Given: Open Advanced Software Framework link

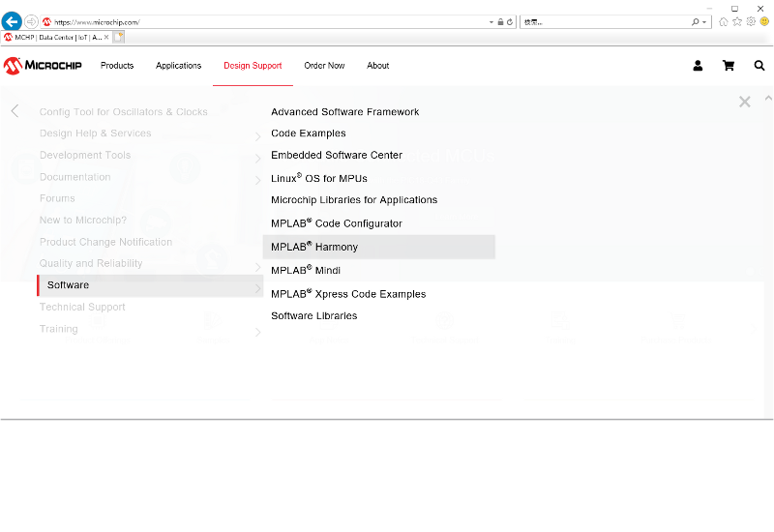Looking at the screenshot, I should coord(344,112).
